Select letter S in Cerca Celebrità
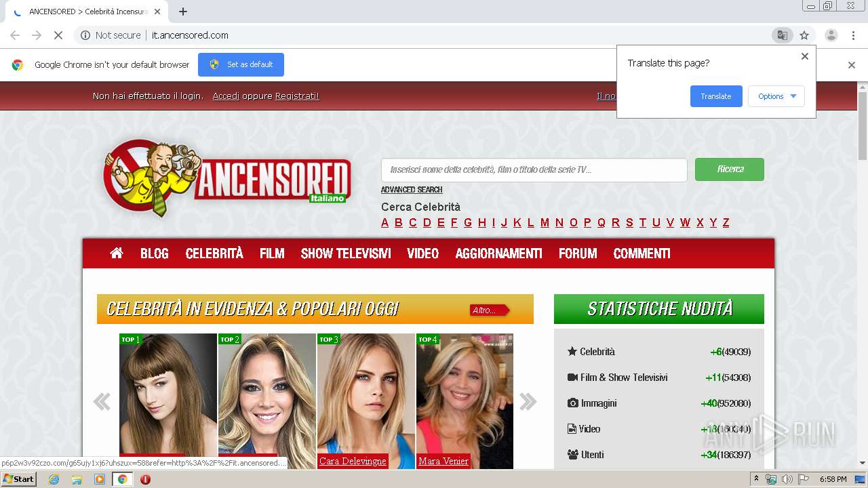The image size is (868, 488). (x=629, y=222)
